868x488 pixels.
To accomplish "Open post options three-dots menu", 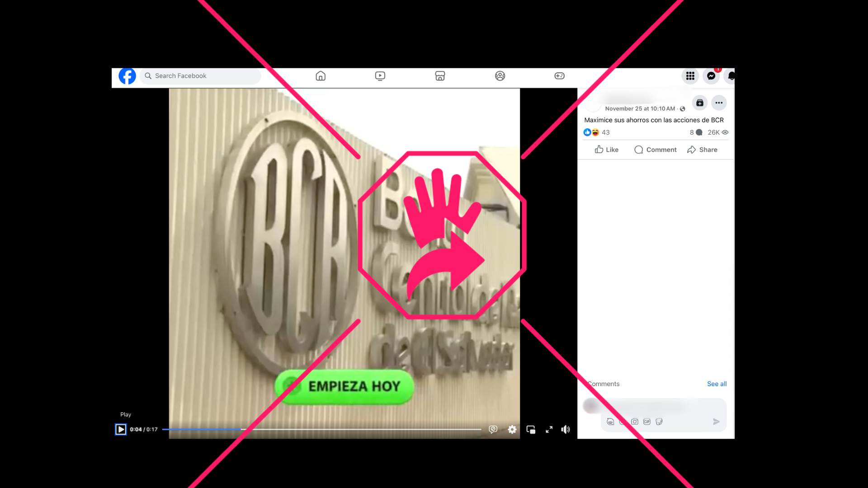I will click(x=719, y=103).
